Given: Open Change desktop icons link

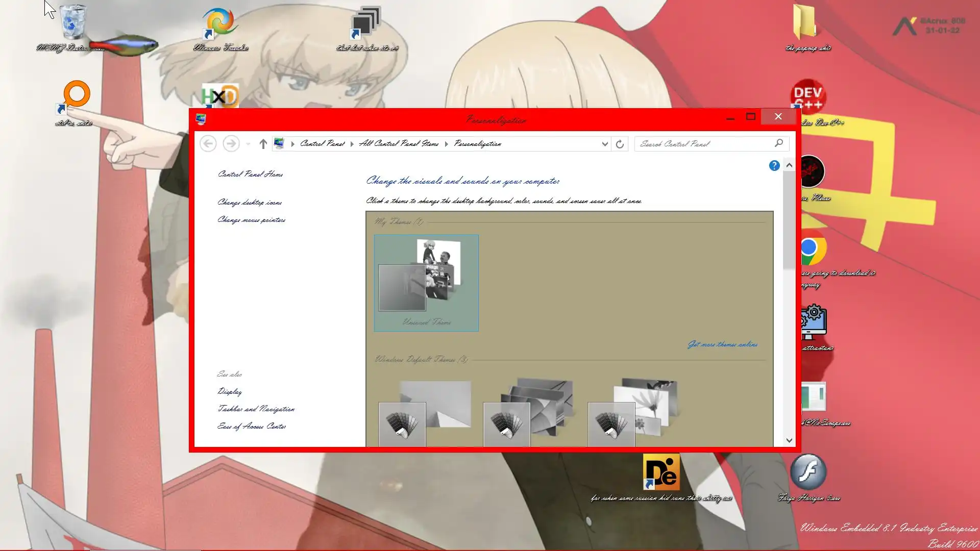Looking at the screenshot, I should pos(249,203).
